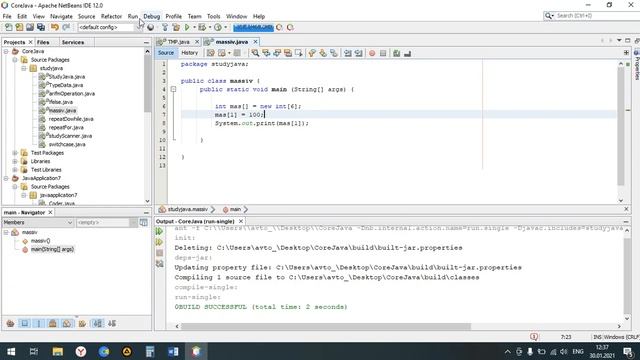Open the Members dropdown in Navigator
The image size is (640, 360).
pos(38,222)
